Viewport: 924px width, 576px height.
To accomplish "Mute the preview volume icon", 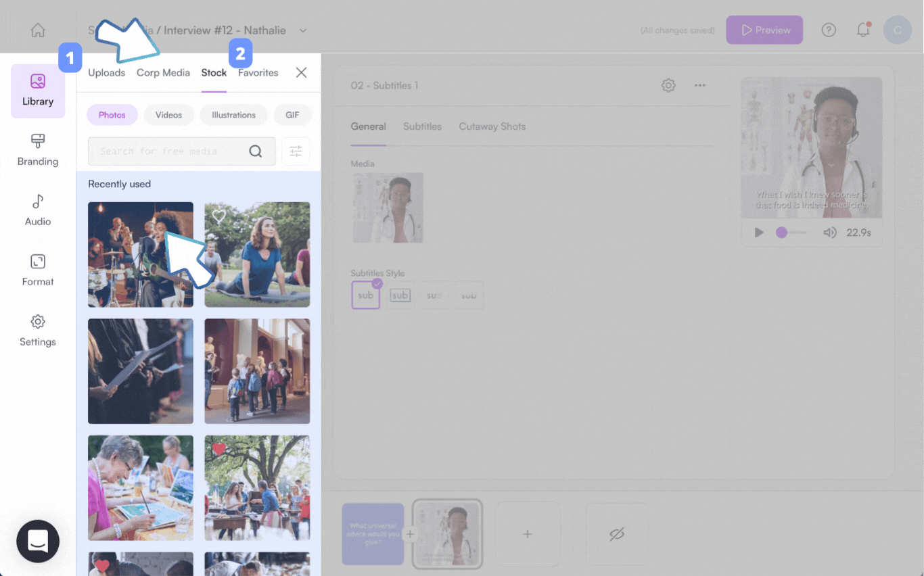I will click(x=829, y=233).
